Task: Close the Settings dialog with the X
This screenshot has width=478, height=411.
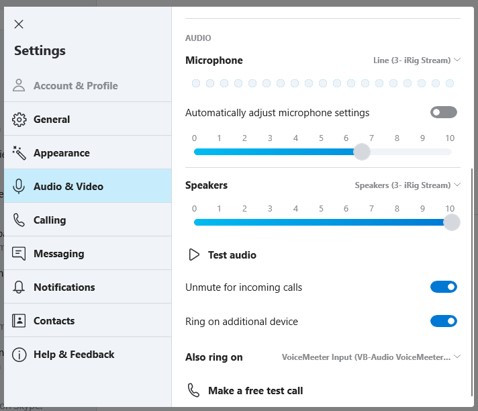Action: 19,24
